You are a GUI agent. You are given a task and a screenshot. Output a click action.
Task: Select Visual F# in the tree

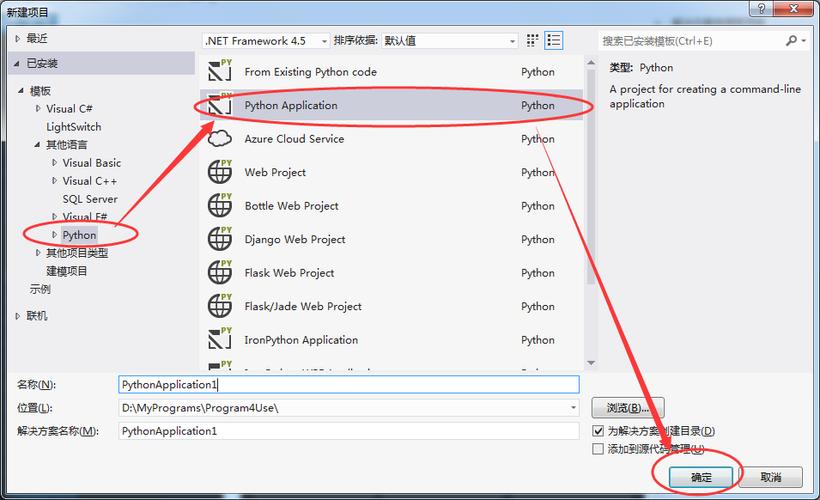pos(85,217)
